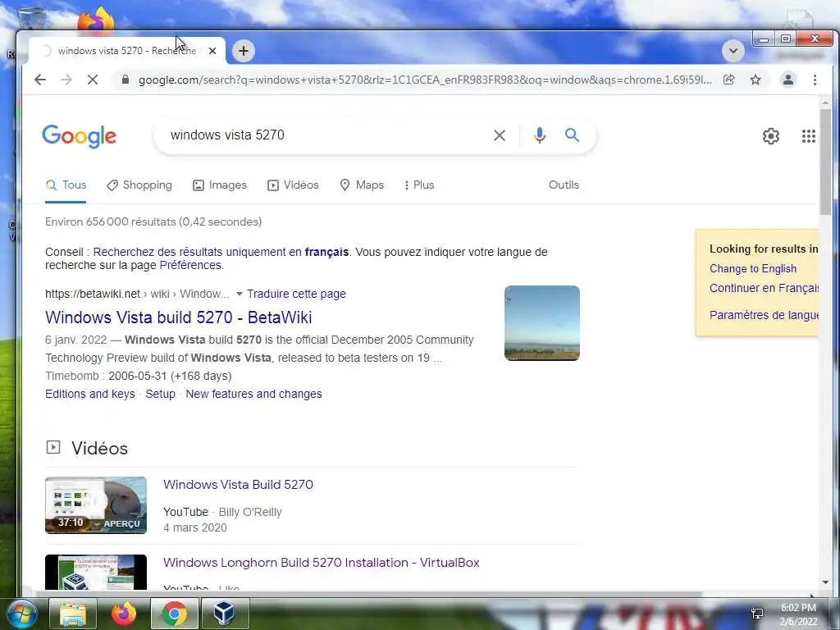Image resolution: width=840 pixels, height=630 pixels.
Task: Open Windows Vista build 5270 - BetaWiki result
Action: click(178, 317)
